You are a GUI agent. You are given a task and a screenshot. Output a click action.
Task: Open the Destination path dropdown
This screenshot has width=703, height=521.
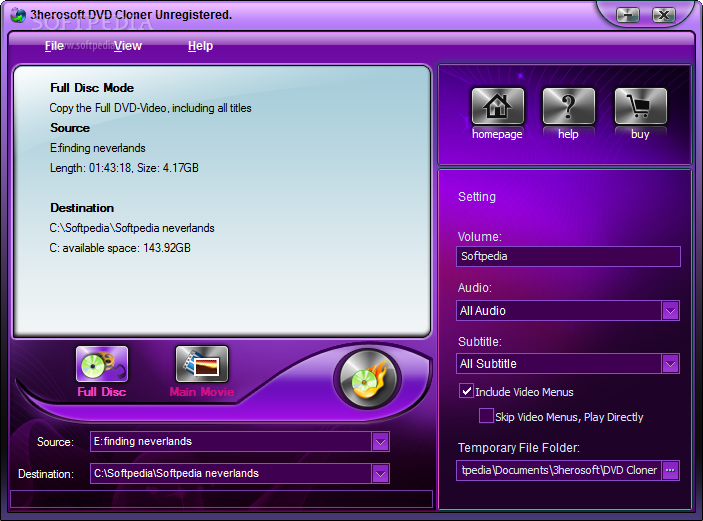point(380,473)
